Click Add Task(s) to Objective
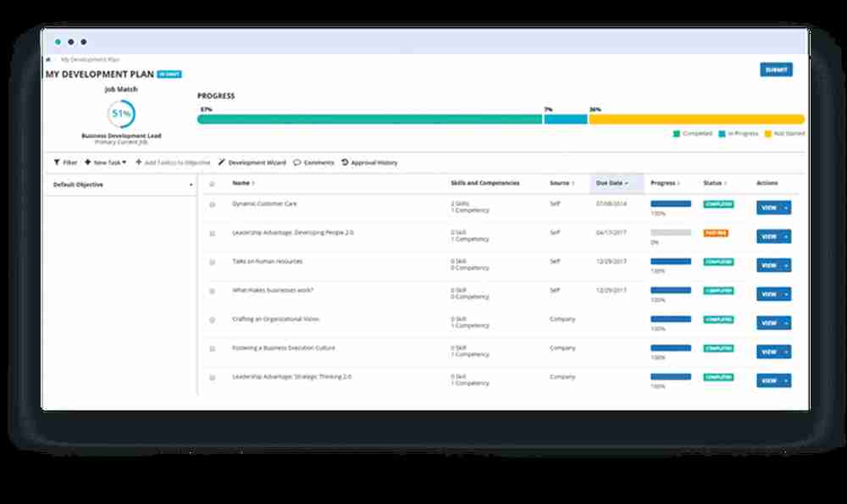This screenshot has width=847, height=504. click(x=173, y=163)
